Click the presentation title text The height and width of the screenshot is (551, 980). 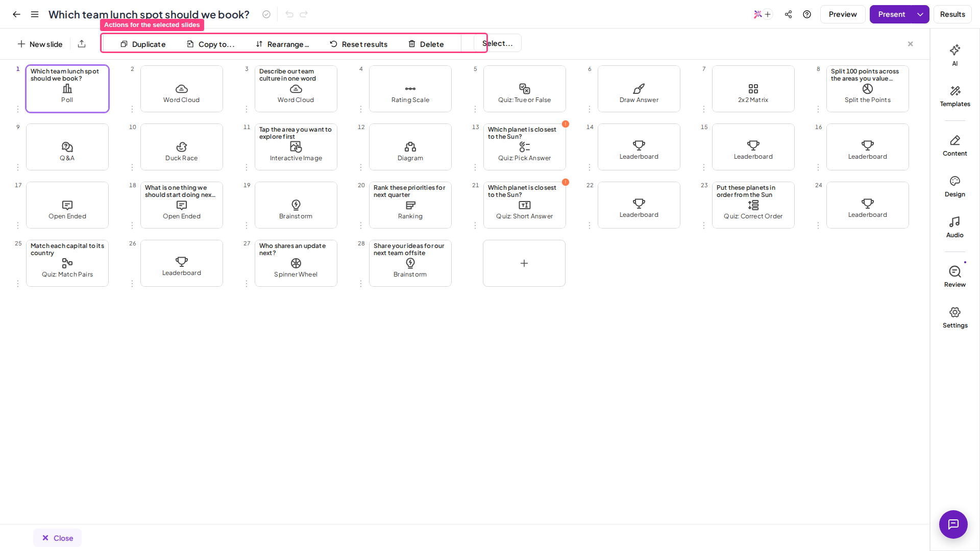tap(149, 14)
